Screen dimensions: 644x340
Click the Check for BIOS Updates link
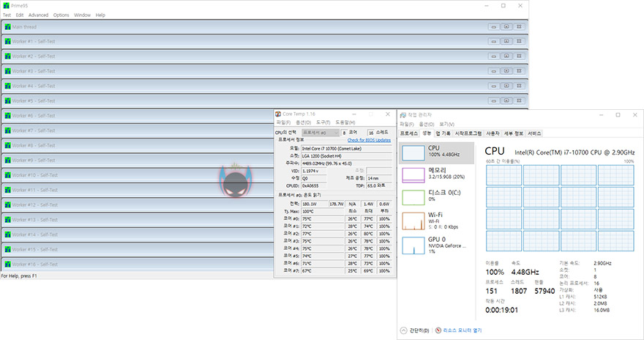point(369,140)
